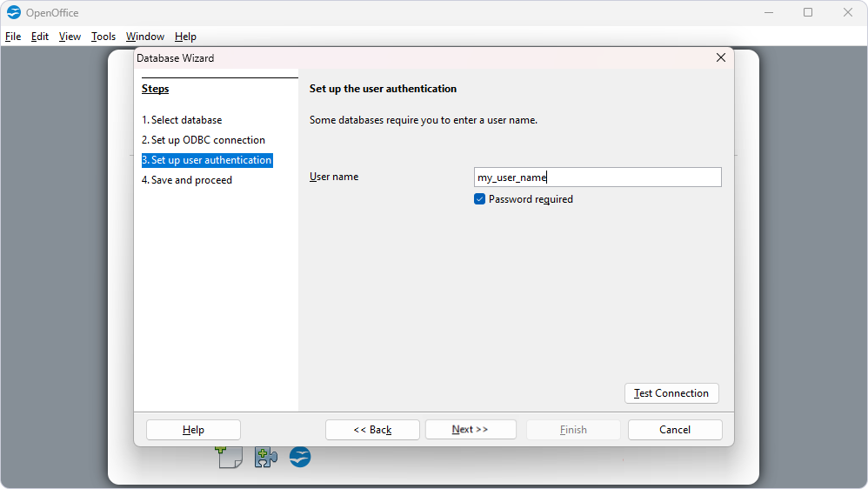Click the new document icon behind the wizard

click(x=230, y=458)
